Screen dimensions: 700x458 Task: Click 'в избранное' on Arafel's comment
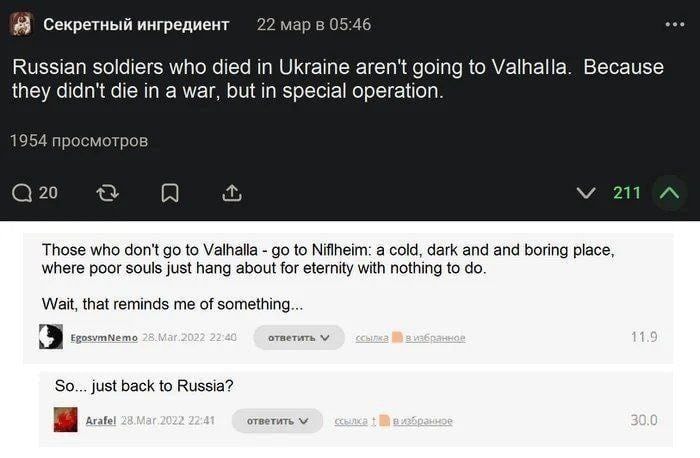point(423,421)
